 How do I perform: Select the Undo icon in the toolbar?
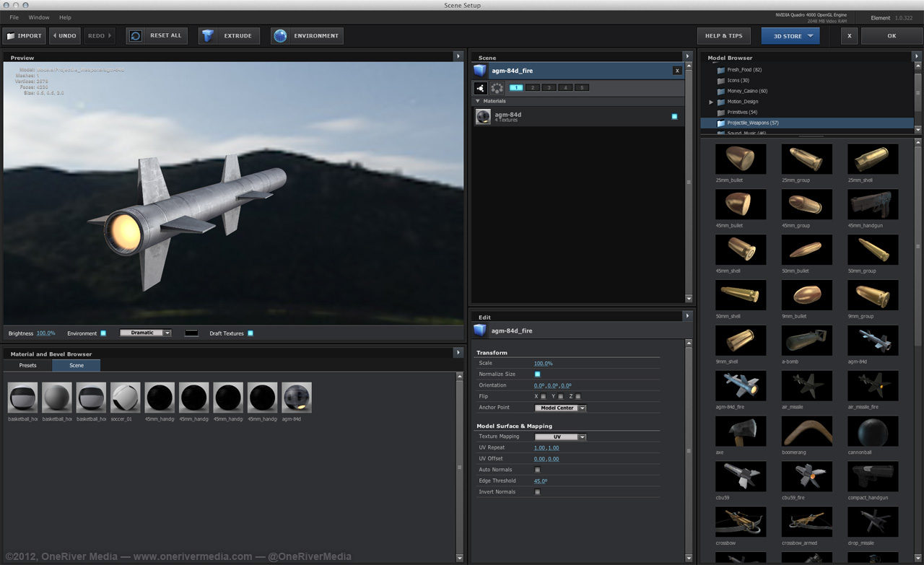(x=56, y=35)
